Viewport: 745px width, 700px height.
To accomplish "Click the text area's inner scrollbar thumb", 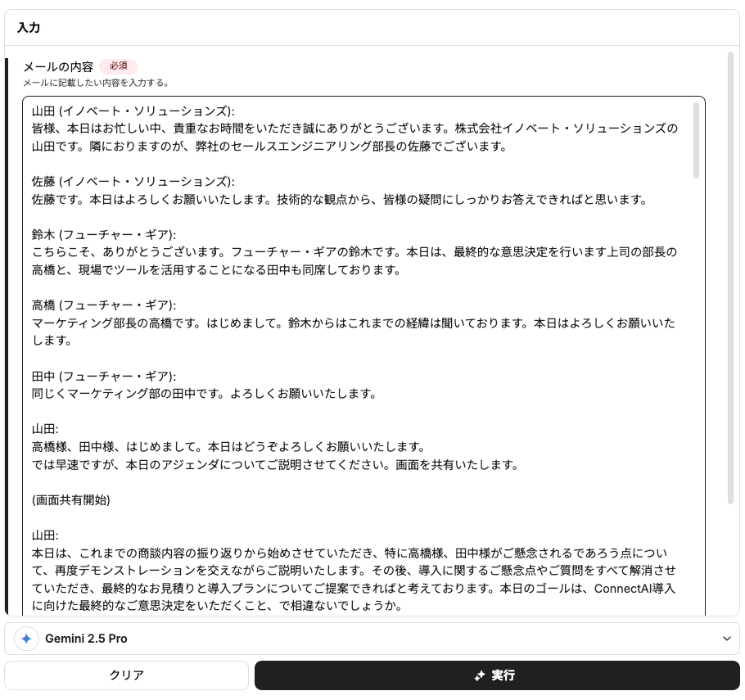I will (x=696, y=140).
